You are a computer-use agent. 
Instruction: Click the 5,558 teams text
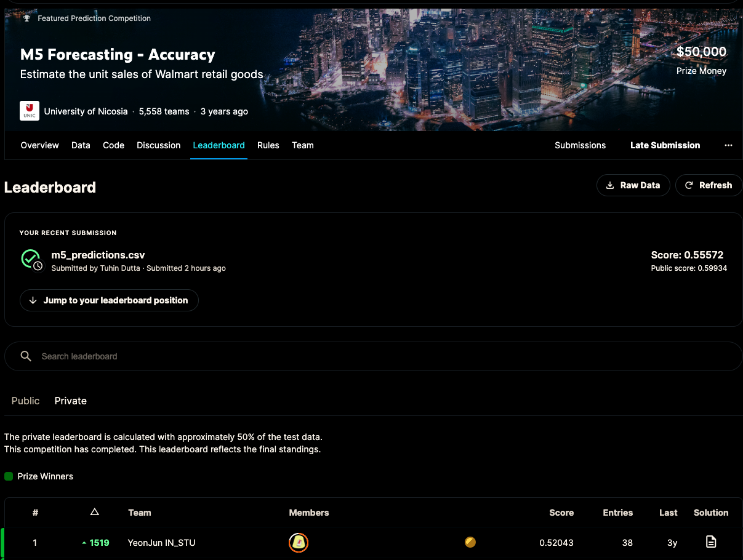pyautogui.click(x=164, y=111)
